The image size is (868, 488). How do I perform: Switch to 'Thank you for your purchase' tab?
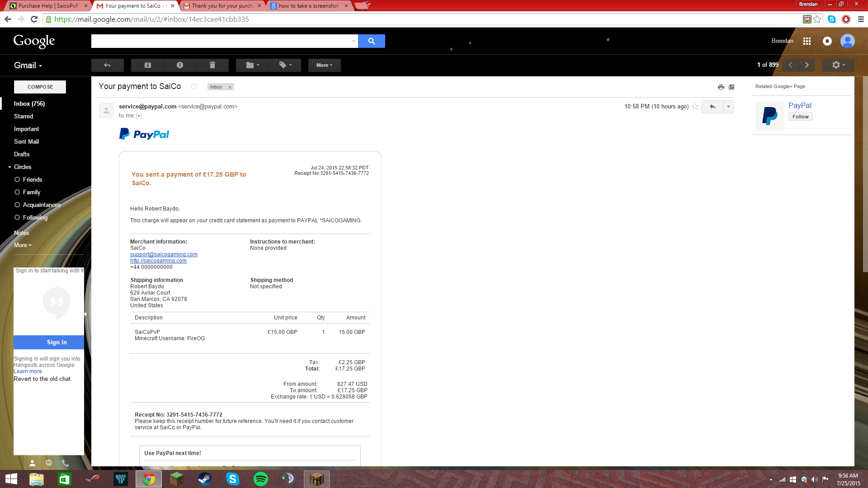tap(222, 6)
